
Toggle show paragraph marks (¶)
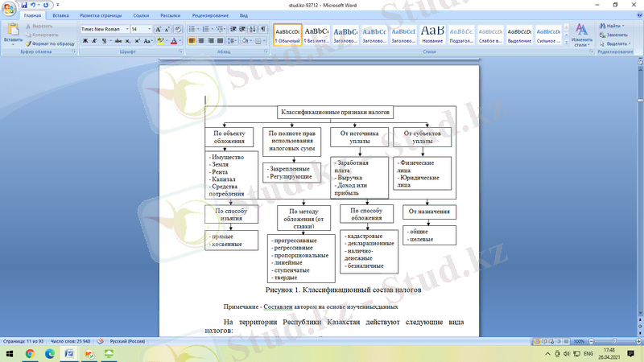click(x=263, y=29)
